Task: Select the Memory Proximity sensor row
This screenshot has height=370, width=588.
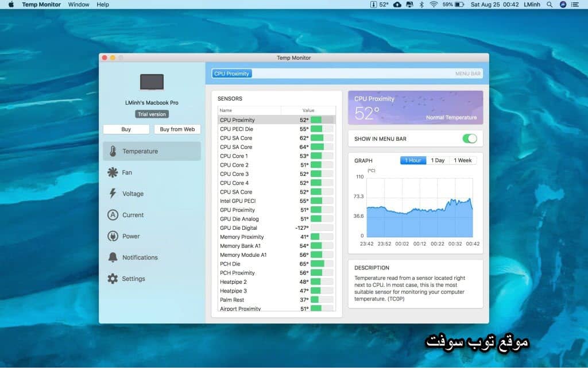Action: [x=276, y=237]
